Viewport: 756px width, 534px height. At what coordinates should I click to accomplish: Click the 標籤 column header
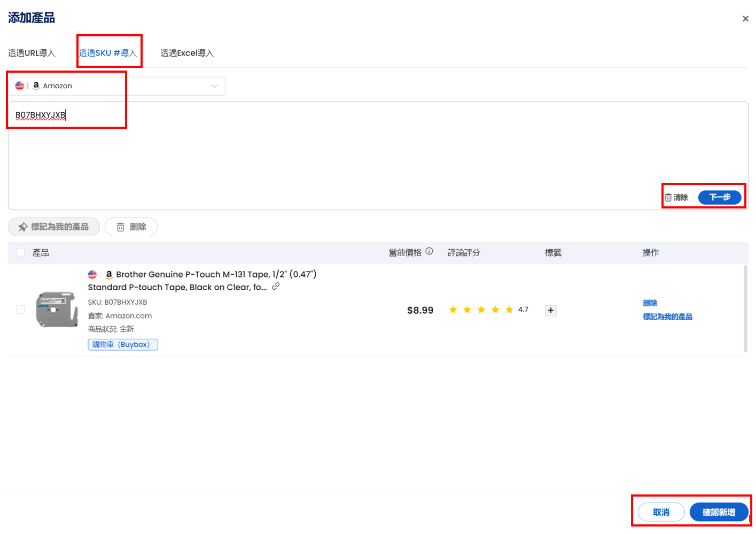[x=553, y=253]
